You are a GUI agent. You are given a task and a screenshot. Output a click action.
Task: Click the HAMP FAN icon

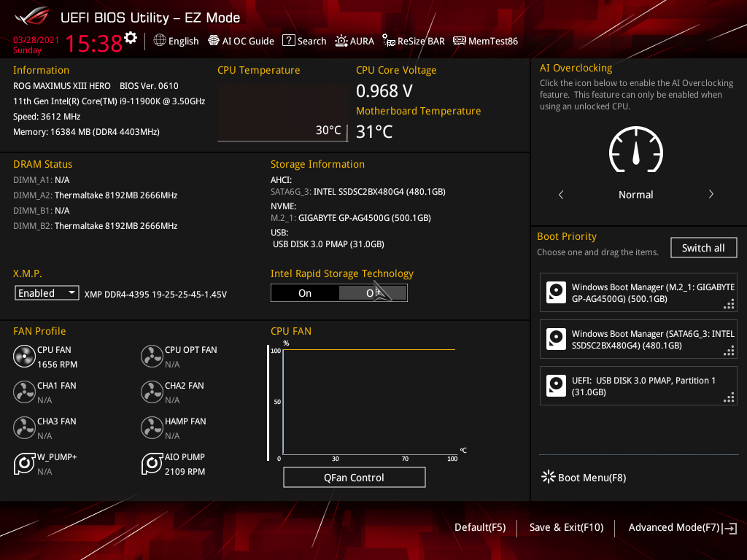(x=152, y=428)
